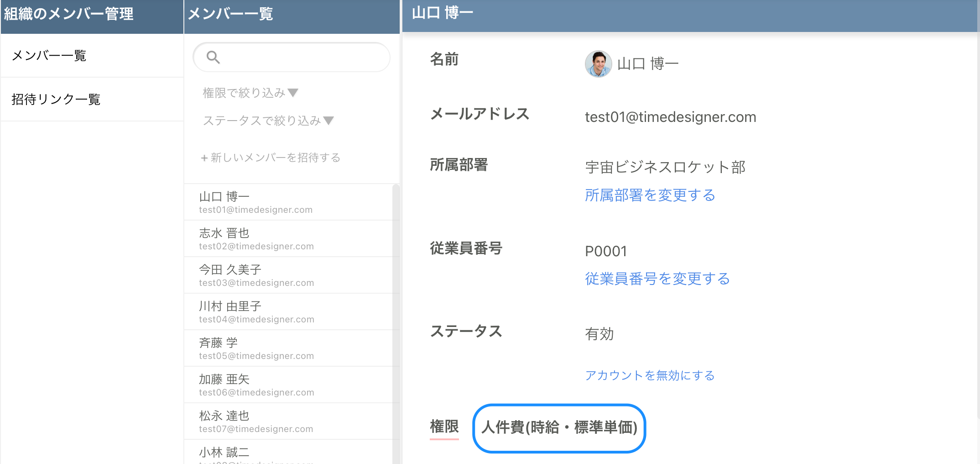
Task: Open 招待リンク一覧 in the left sidebar
Action: click(56, 100)
